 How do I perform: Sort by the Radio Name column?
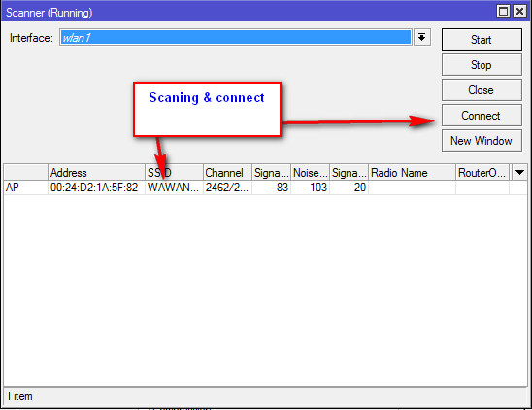[412, 173]
